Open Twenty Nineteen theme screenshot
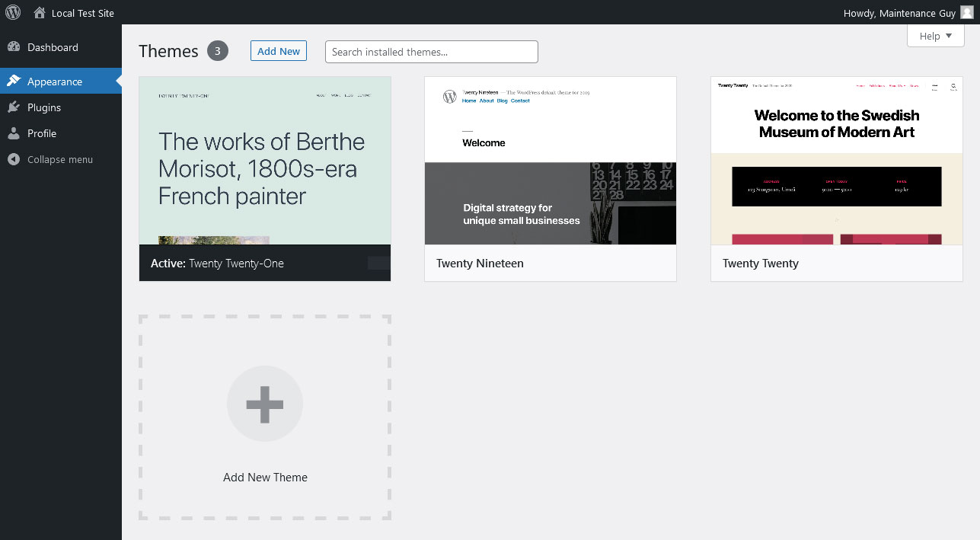The image size is (980, 540). pos(551,161)
